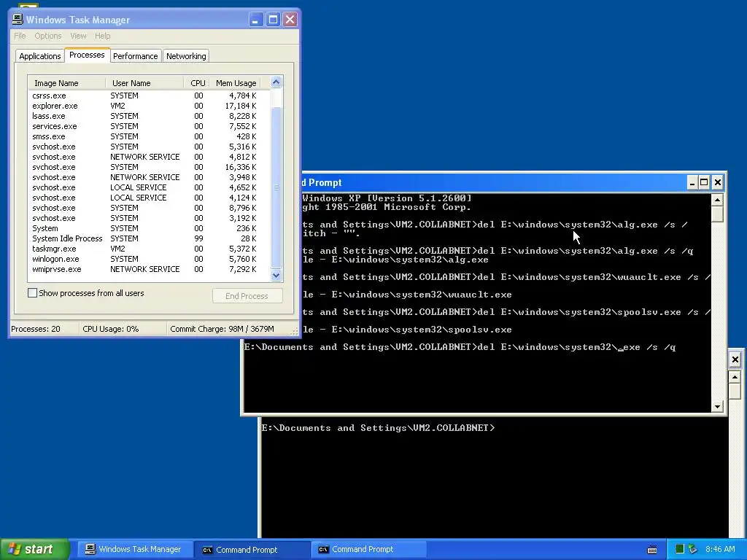Open the Start menu
Screen dimensions: 747x560
[35, 550]
